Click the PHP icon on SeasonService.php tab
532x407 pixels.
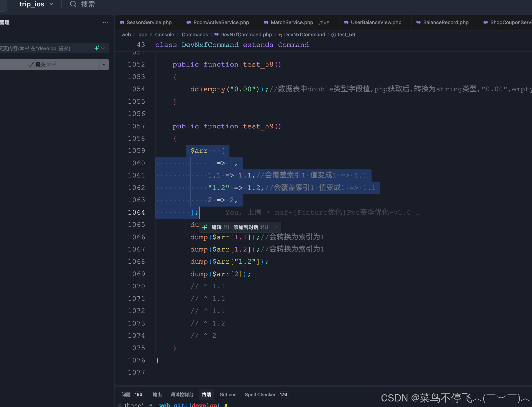coord(122,23)
